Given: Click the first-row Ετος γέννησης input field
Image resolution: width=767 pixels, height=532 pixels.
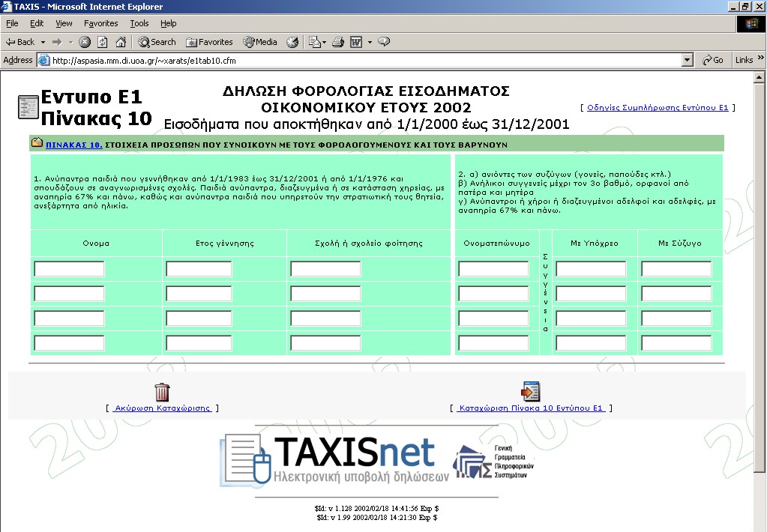Looking at the screenshot, I should [x=199, y=269].
